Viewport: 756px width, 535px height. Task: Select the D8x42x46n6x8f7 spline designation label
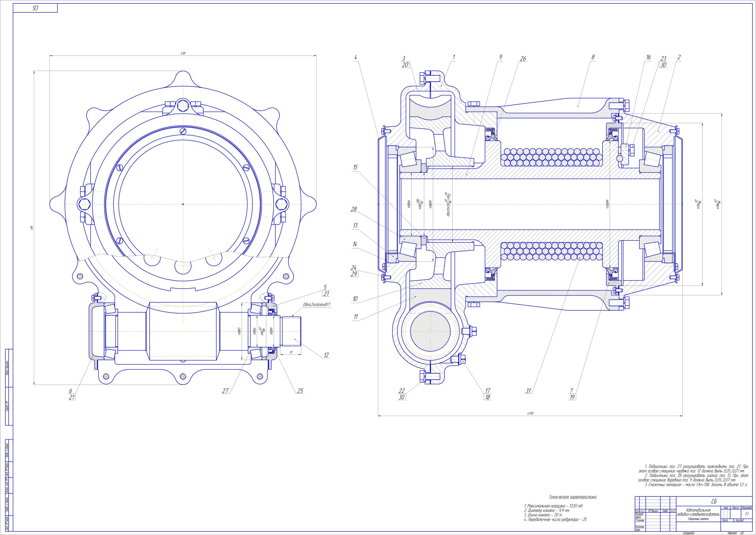(x=317, y=305)
